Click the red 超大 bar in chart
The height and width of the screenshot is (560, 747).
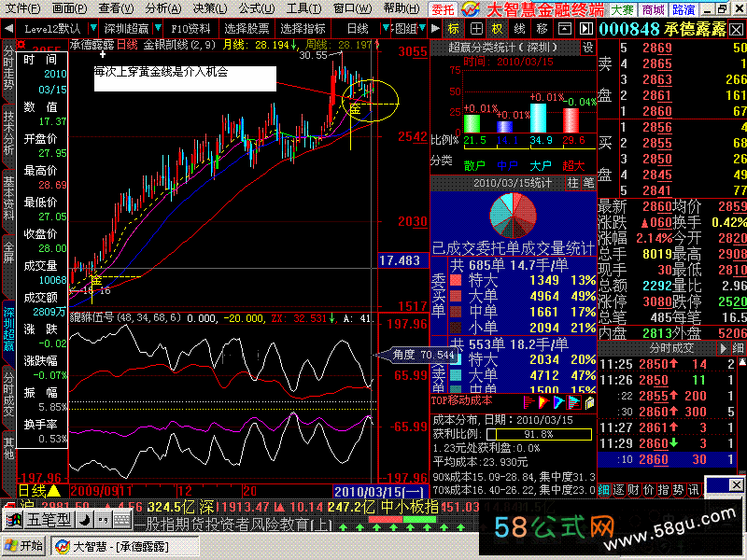(571, 120)
